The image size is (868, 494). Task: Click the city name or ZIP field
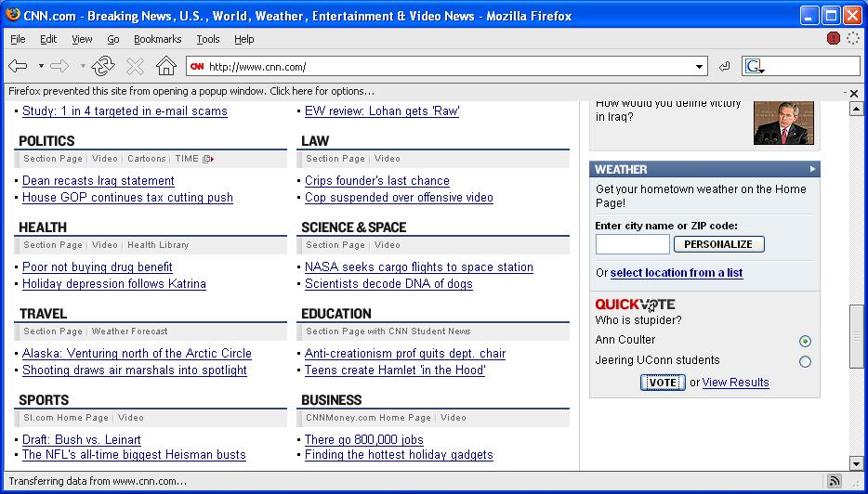[632, 244]
